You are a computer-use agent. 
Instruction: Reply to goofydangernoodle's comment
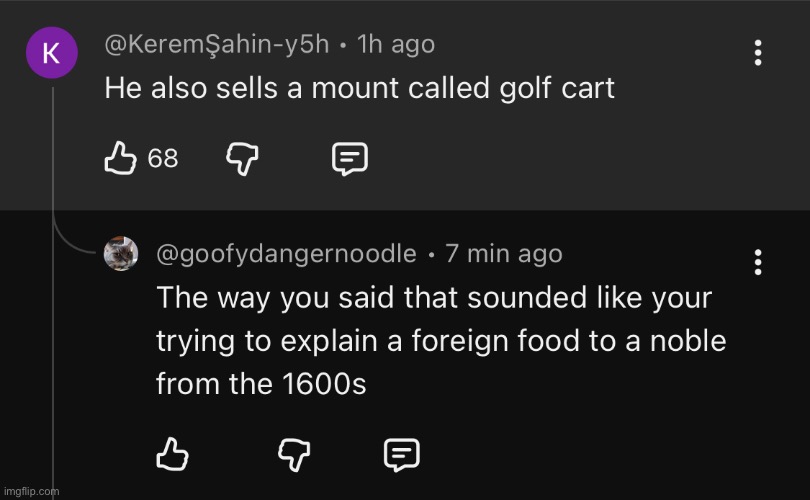pyautogui.click(x=402, y=455)
